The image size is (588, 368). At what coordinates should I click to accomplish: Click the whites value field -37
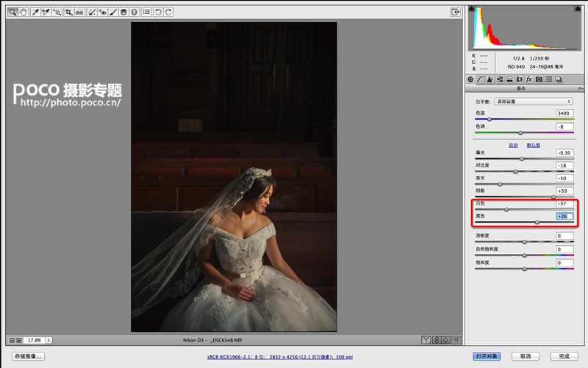[x=564, y=204]
